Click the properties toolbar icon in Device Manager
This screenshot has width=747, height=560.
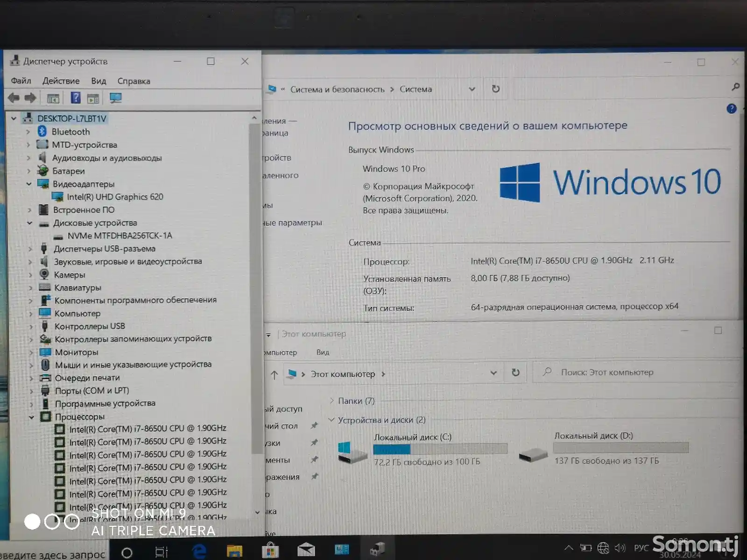coord(93,98)
